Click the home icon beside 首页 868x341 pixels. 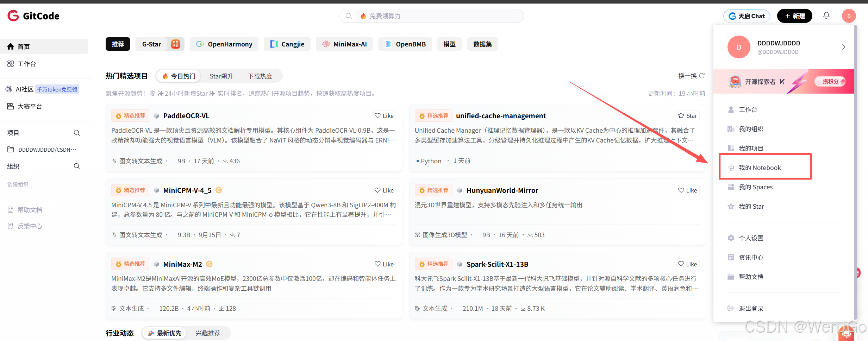(x=11, y=46)
